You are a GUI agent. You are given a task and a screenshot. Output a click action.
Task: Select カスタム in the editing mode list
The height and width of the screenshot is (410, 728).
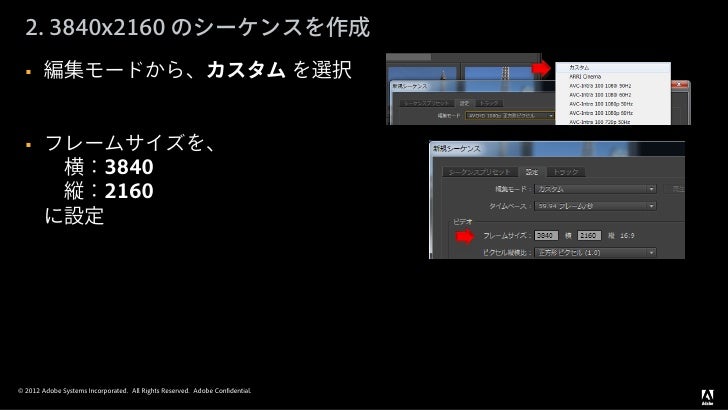(613, 67)
